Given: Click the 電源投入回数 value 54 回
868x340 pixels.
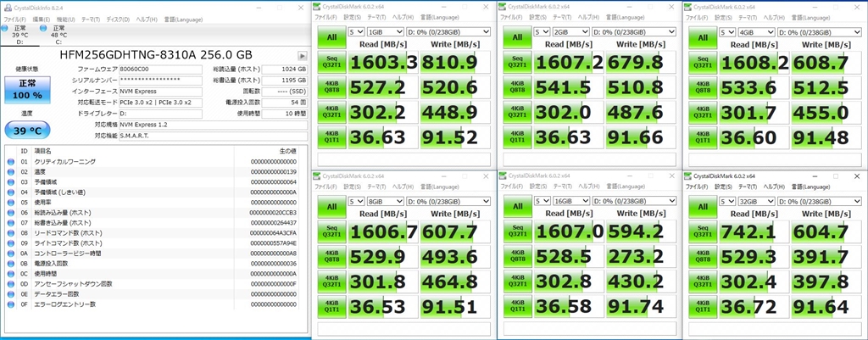Looking at the screenshot, I should (x=284, y=103).
